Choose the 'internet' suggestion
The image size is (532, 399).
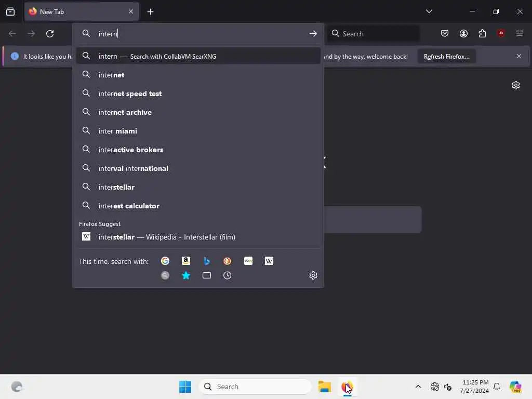(x=198, y=75)
